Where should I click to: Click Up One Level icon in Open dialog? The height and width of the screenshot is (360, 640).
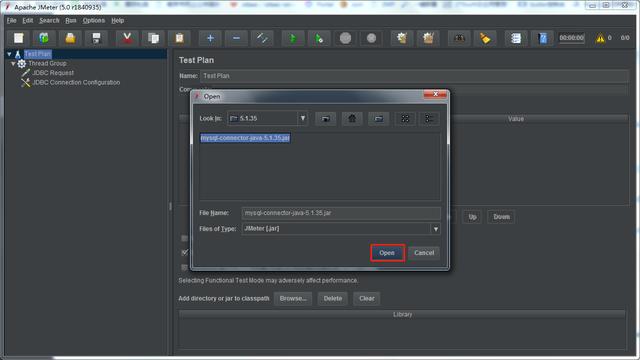click(326, 119)
